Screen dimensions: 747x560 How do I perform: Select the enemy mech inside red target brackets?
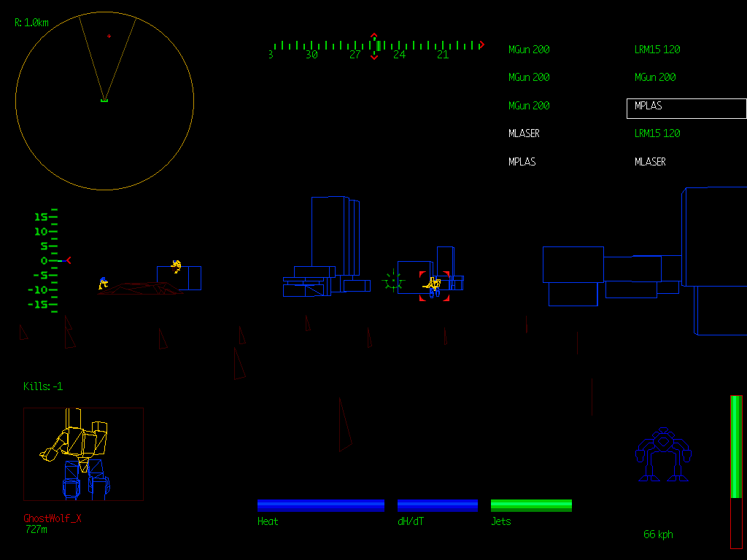click(434, 286)
